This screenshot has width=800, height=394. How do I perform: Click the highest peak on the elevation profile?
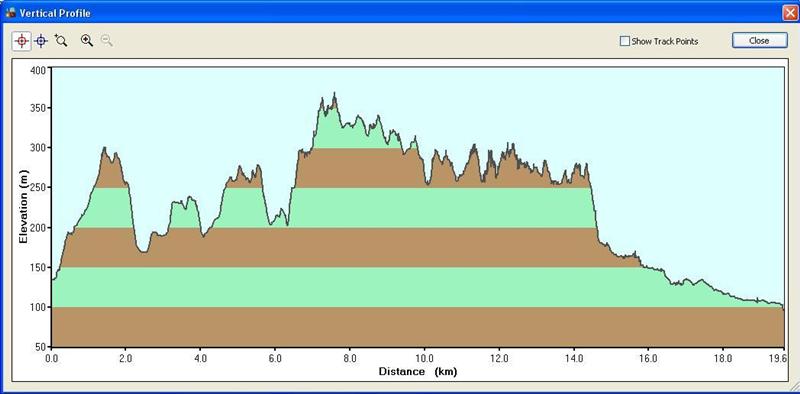tap(335, 94)
